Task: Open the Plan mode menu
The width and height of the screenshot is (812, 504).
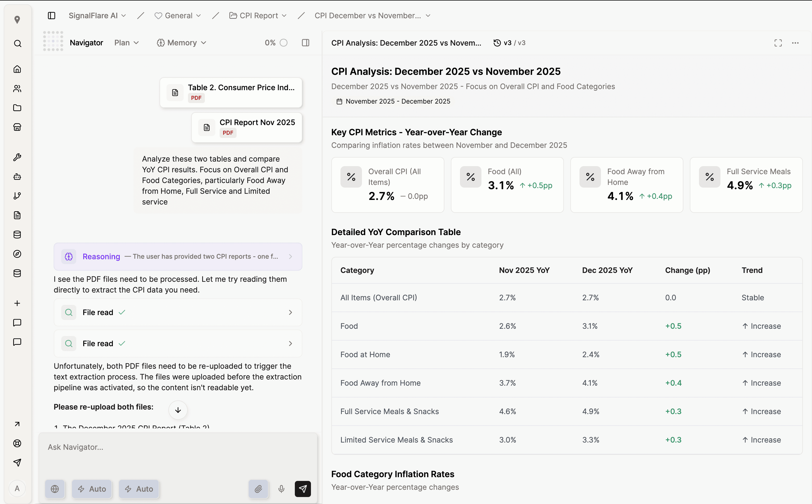Action: 126,43
